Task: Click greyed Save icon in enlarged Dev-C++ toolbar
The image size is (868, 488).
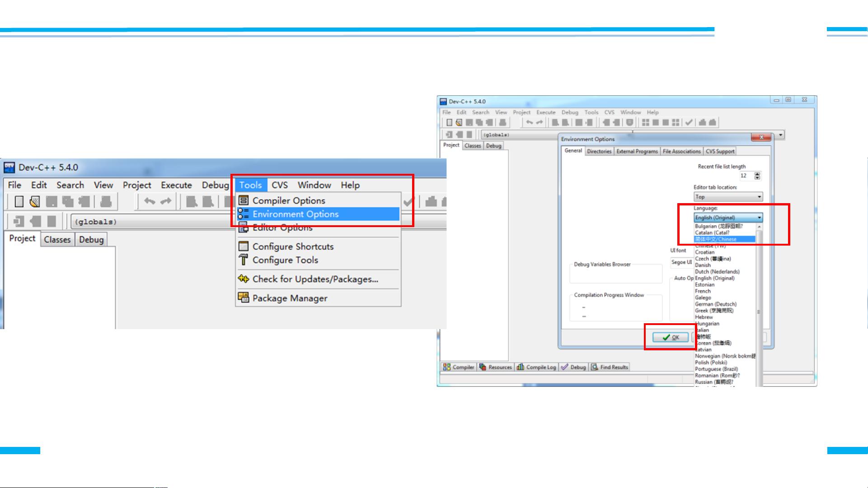Action: click(x=52, y=201)
